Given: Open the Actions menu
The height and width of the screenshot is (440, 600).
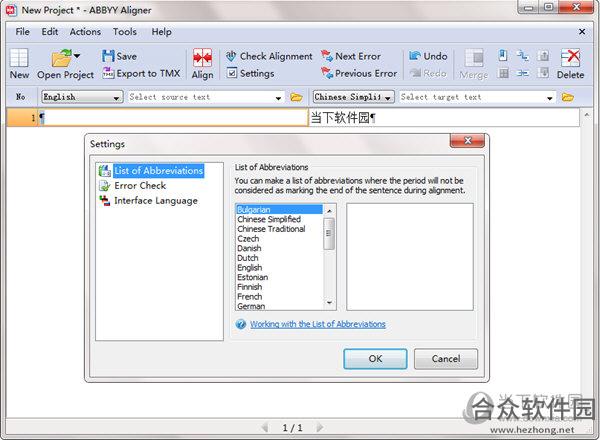Looking at the screenshot, I should point(85,32).
